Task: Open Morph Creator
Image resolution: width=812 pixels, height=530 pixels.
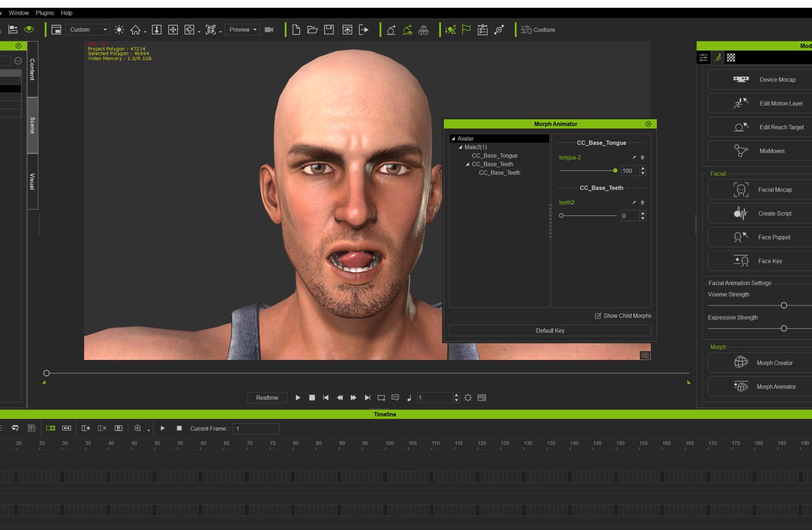Action: pos(760,363)
